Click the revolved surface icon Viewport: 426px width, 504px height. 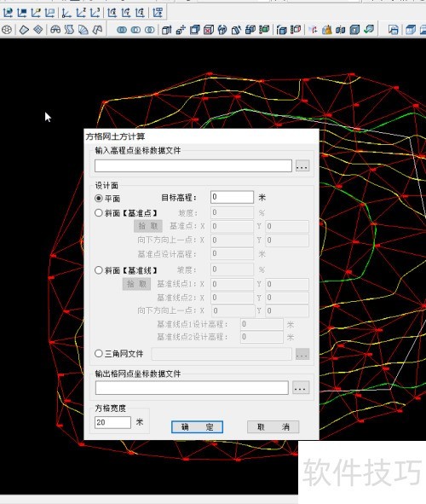point(55,30)
